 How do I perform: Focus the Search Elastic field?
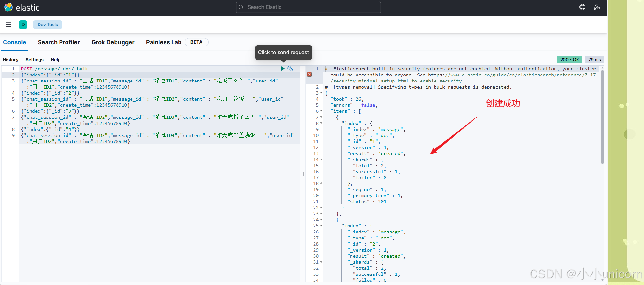[308, 7]
